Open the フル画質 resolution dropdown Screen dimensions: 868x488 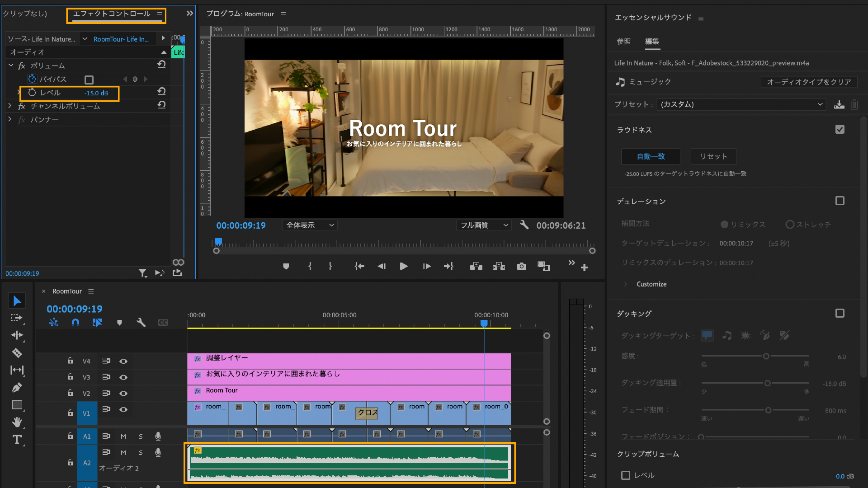point(484,225)
